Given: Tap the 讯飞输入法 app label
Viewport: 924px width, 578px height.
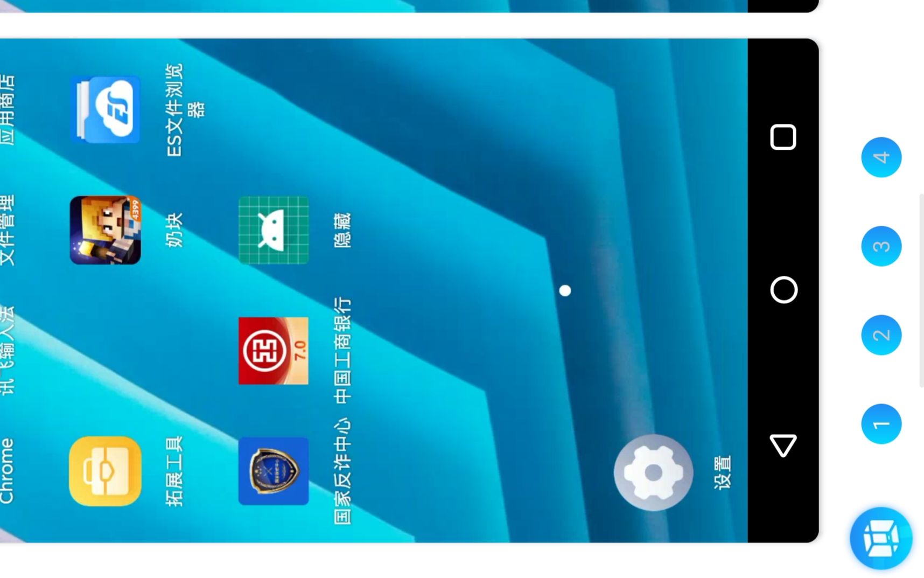Looking at the screenshot, I should pos(6,351).
